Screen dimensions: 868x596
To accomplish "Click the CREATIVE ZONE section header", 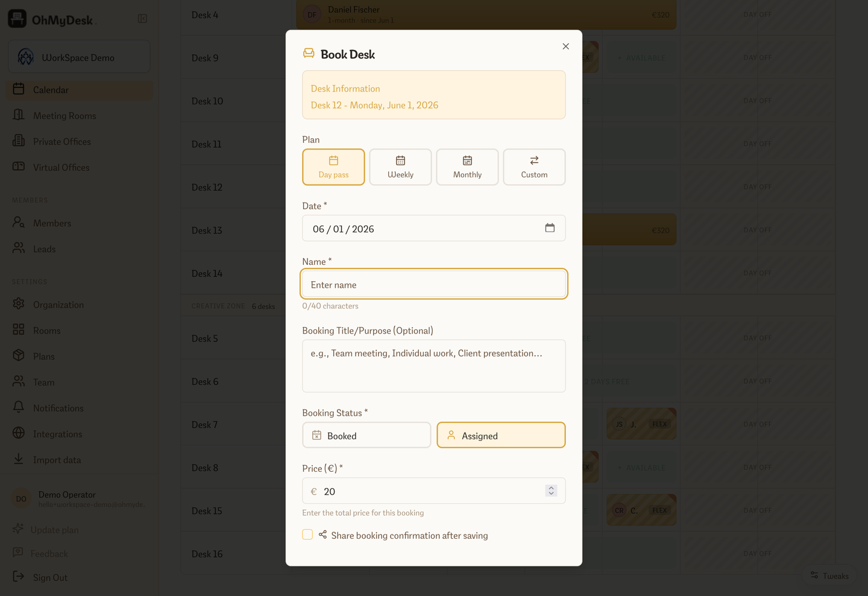I will click(218, 306).
